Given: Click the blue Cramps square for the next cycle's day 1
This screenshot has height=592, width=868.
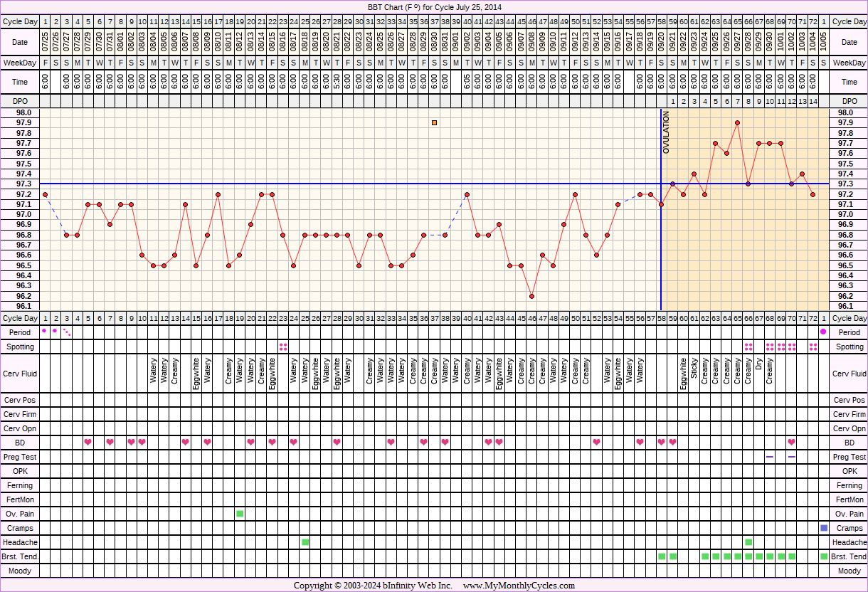Looking at the screenshot, I should click(x=823, y=527).
